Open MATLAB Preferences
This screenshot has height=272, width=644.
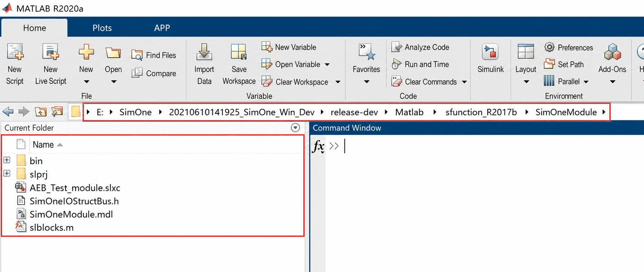click(569, 48)
